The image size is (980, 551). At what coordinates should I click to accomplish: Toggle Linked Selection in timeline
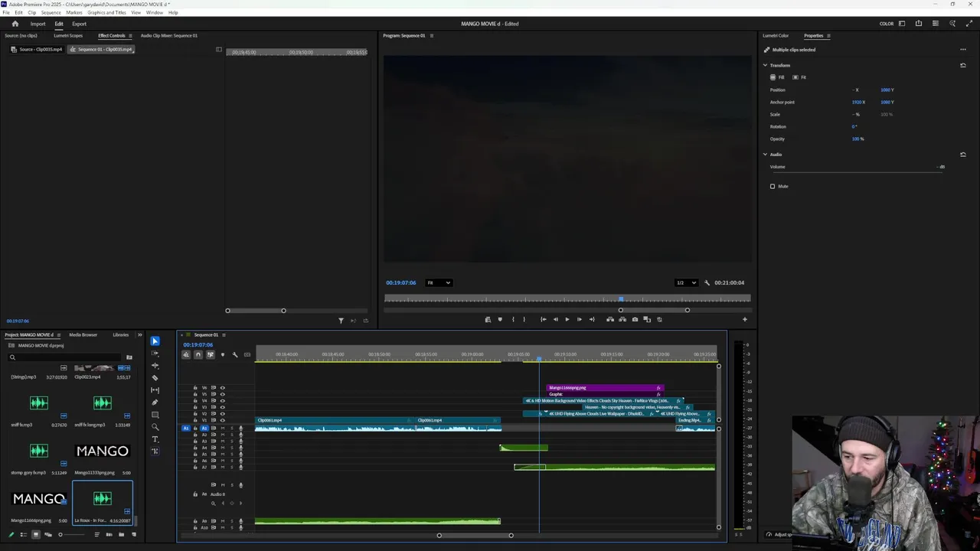coord(210,354)
